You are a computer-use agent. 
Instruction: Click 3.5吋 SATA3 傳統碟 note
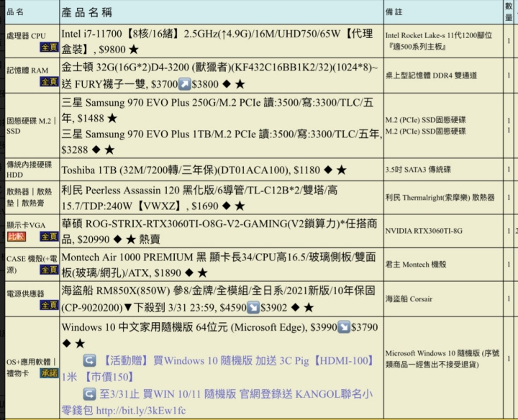point(418,170)
